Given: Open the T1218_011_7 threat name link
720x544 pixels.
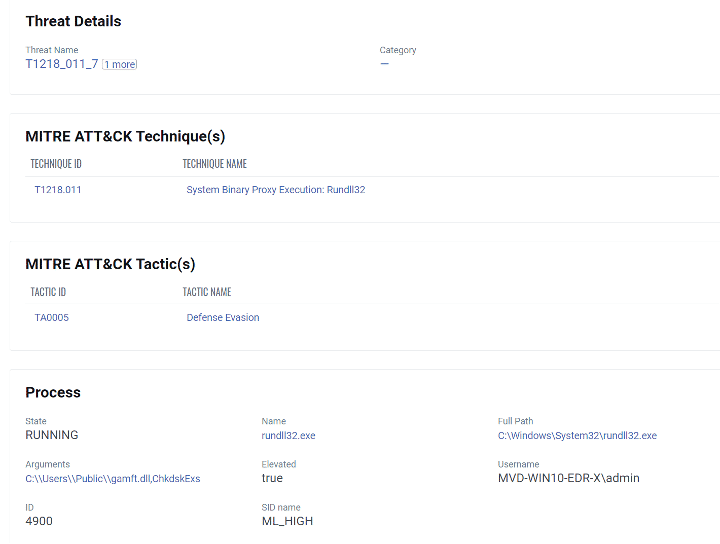Looking at the screenshot, I should click(62, 64).
